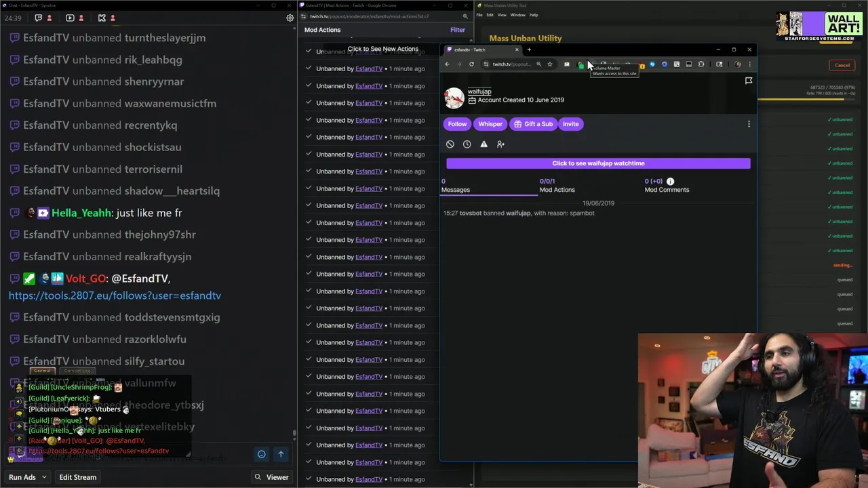Open the tools.2807.eu follows link in chat
The image size is (868, 488).
[115, 296]
